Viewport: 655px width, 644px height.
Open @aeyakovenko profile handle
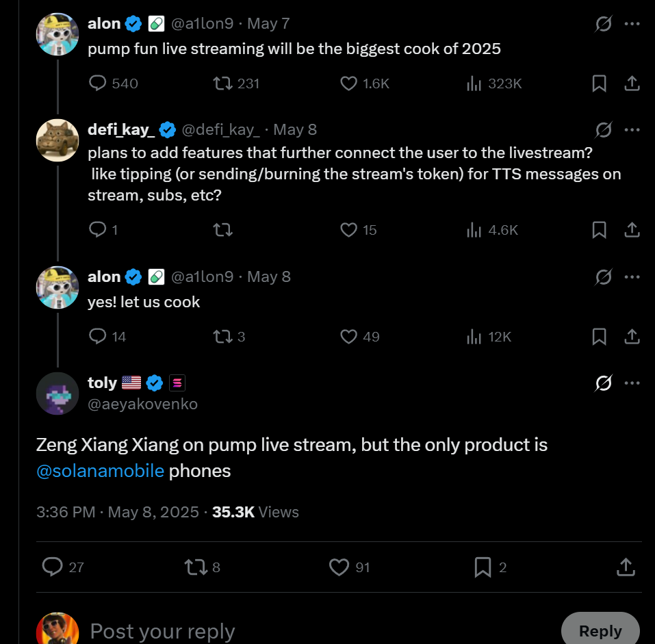(x=142, y=404)
